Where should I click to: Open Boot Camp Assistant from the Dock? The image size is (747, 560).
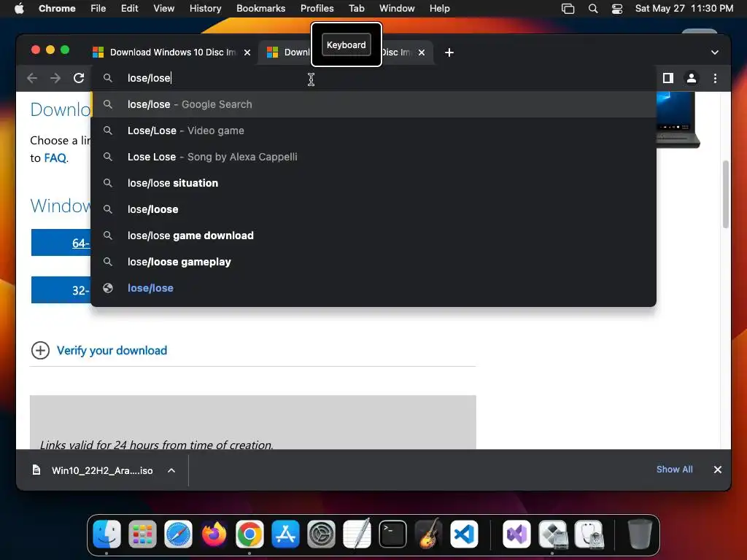pos(553,534)
